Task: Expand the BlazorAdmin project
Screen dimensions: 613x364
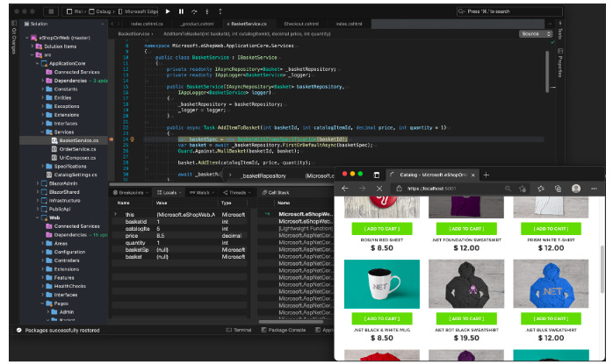Action: [38, 183]
